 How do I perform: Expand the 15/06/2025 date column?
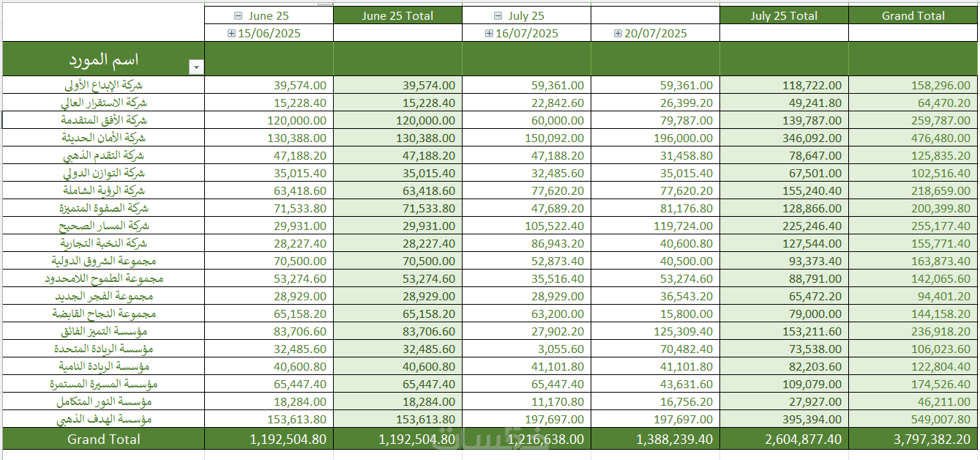[232, 34]
